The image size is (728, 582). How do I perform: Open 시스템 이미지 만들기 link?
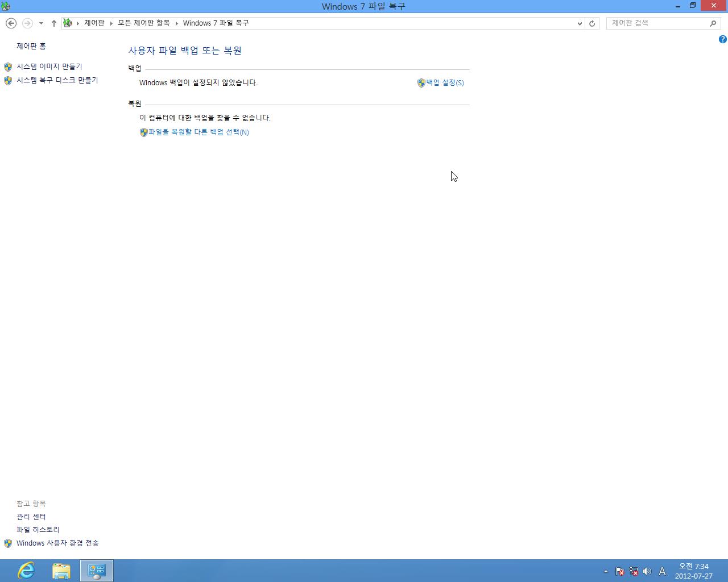click(x=49, y=66)
